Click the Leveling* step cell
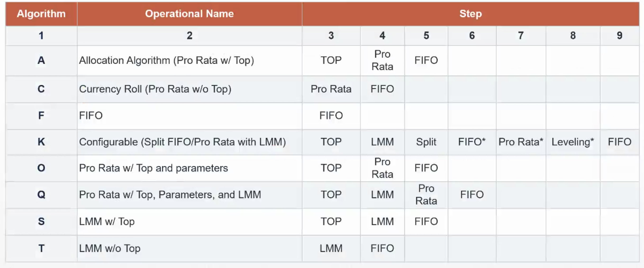Viewport: 644px width, 268px height. point(573,142)
